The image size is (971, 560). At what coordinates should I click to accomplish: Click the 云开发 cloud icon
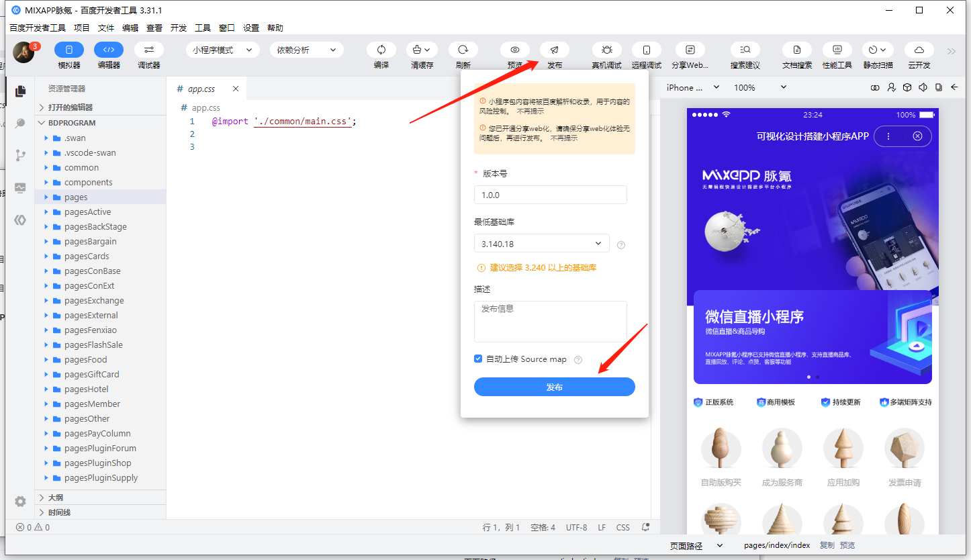[919, 50]
